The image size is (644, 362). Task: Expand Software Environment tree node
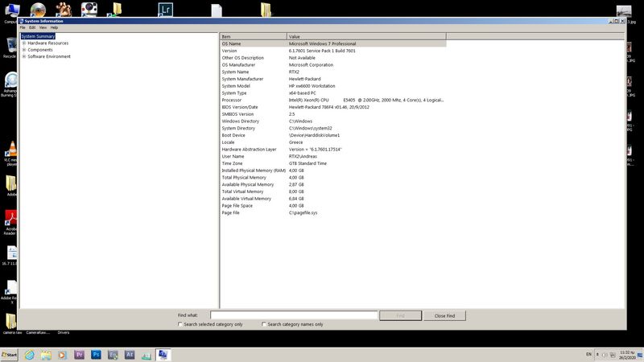point(24,56)
